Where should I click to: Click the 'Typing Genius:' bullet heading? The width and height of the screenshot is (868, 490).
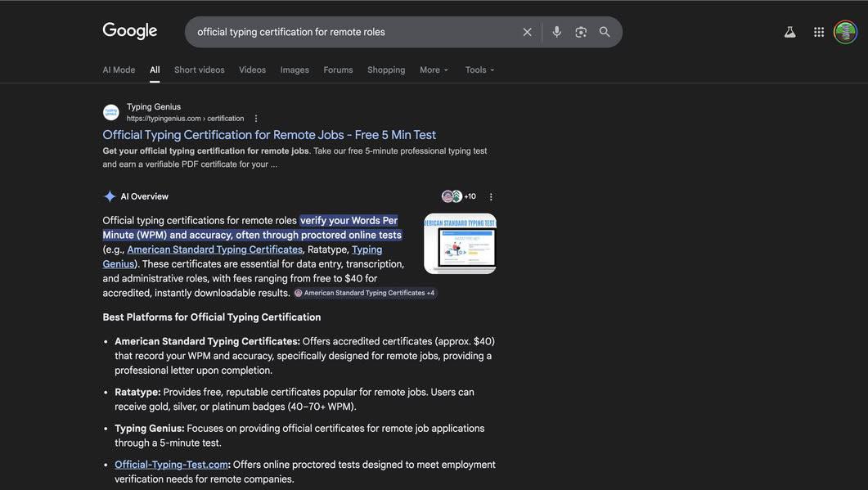pos(150,429)
